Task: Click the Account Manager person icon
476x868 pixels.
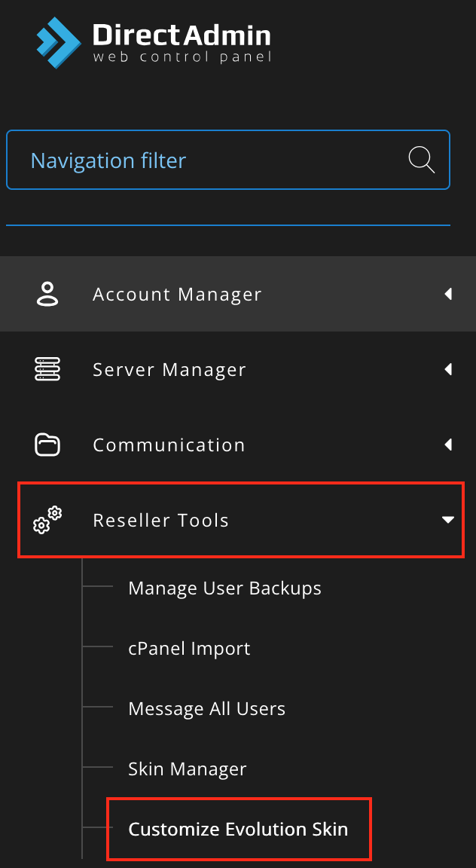Action: pos(47,294)
